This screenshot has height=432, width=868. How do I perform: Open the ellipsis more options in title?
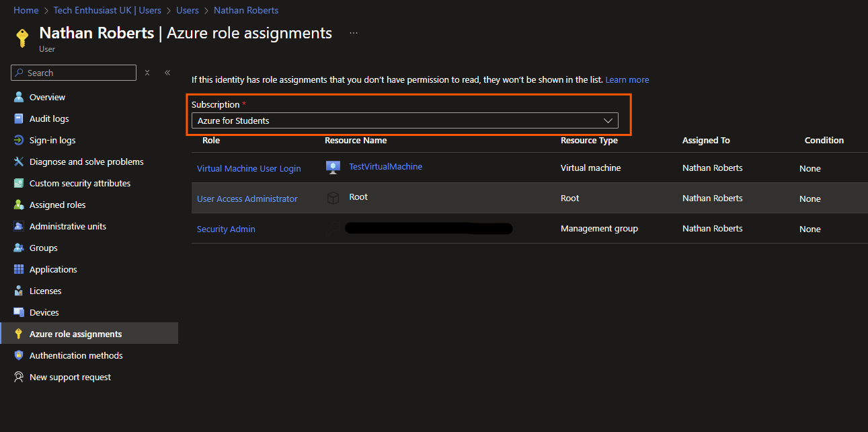(354, 33)
